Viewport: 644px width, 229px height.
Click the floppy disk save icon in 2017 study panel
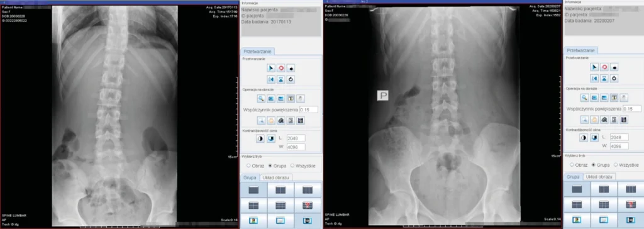[x=301, y=120]
